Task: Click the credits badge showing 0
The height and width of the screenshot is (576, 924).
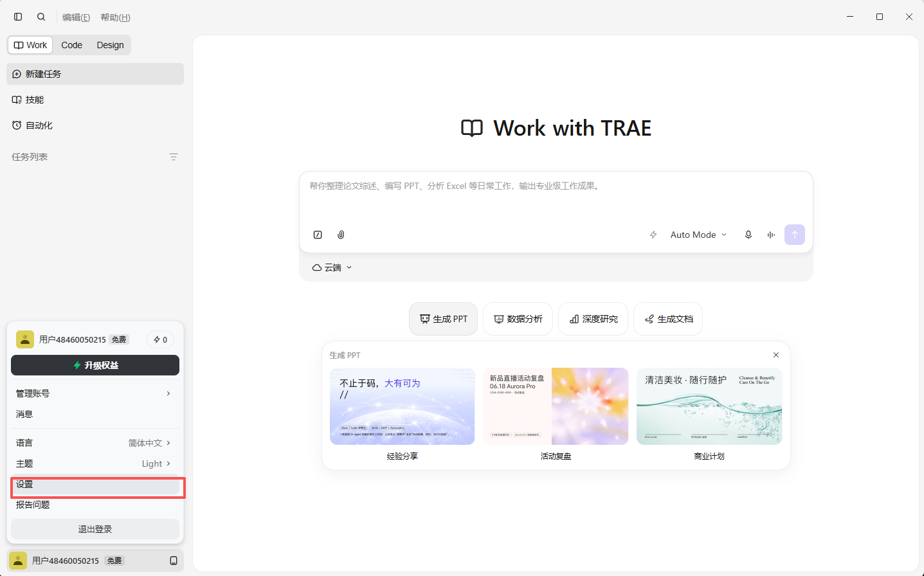Action: (160, 339)
